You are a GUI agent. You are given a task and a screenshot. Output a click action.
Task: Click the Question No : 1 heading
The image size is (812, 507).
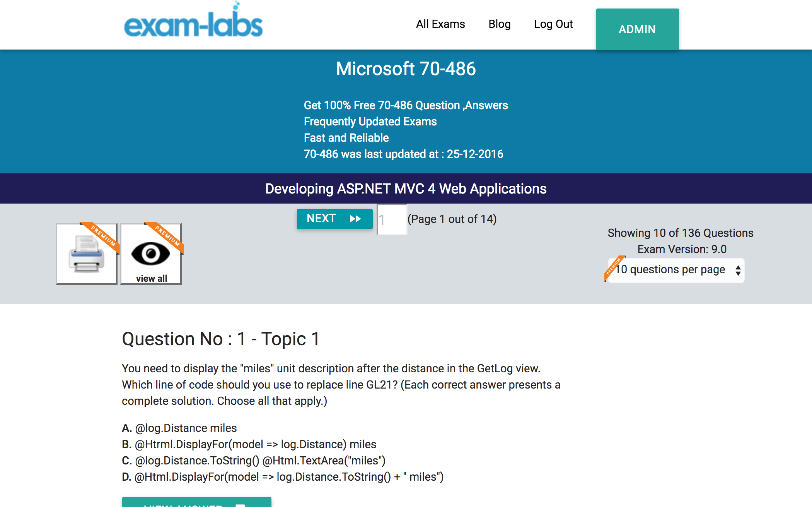coord(221,339)
